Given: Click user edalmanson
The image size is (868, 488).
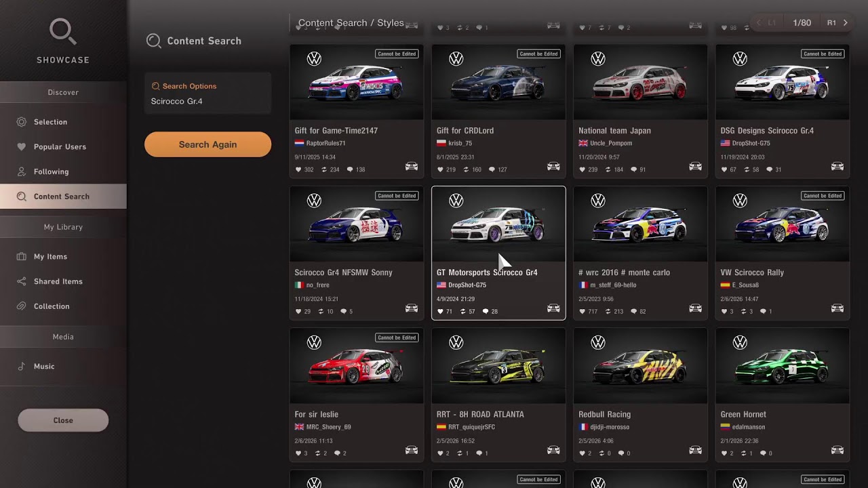Looking at the screenshot, I should pos(749,427).
